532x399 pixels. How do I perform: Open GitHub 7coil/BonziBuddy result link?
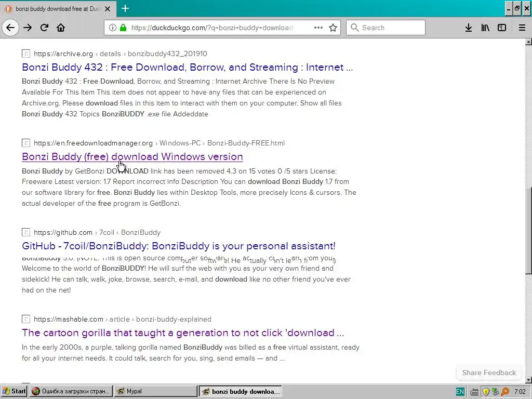(x=179, y=246)
